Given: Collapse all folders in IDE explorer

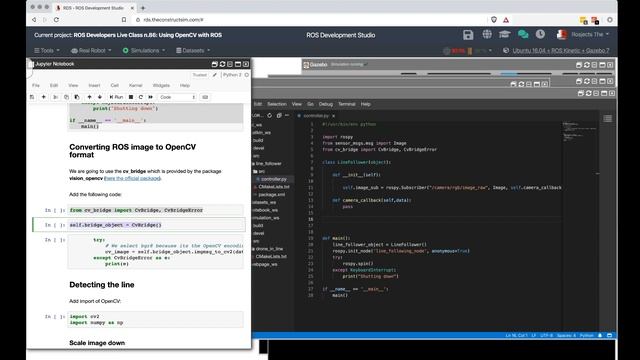Looking at the screenshot, I should click(279, 116).
